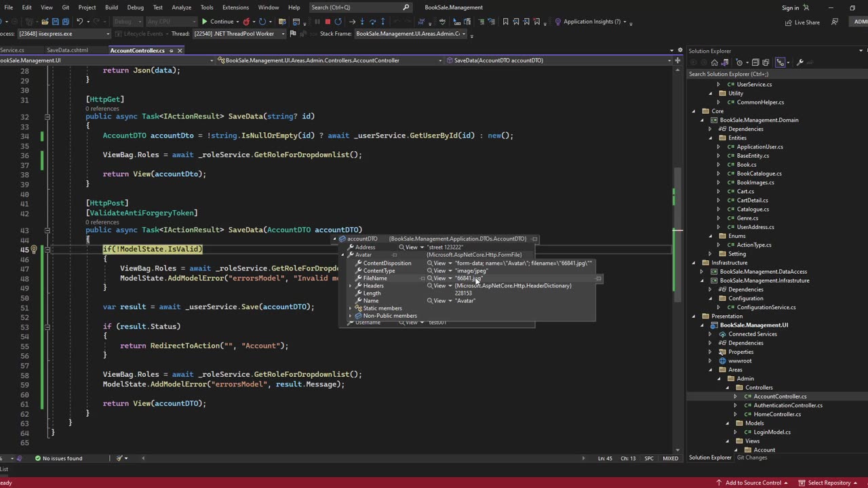Viewport: 868px width, 488px height.
Task: Click the Undo icon in toolbar
Action: (80, 22)
